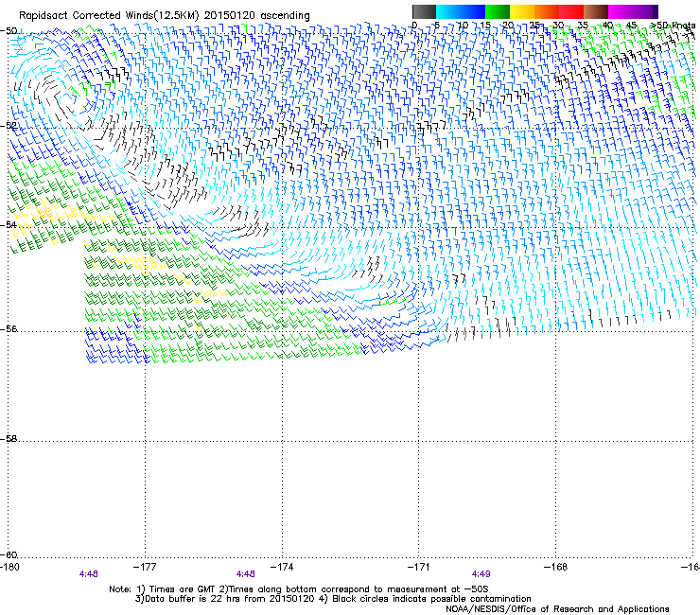Click the 'NOAA/NESDIS/Office of Research and Applications' credit
Viewport: 700px width, 615px height.
click(x=557, y=609)
